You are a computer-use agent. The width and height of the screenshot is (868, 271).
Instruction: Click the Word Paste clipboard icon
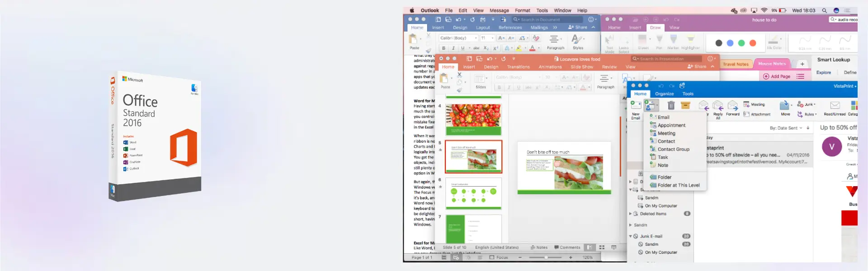coord(413,39)
